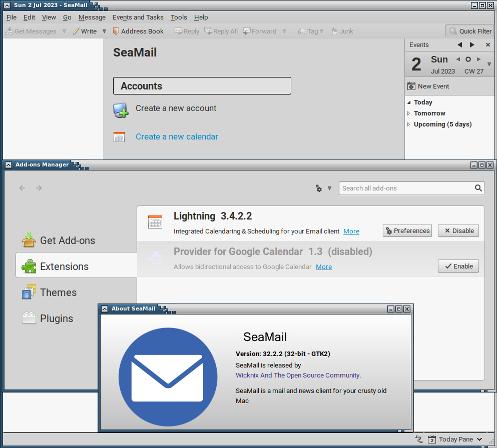The image size is (497, 448).
Task: Open the Tools menu
Action: [x=179, y=17]
